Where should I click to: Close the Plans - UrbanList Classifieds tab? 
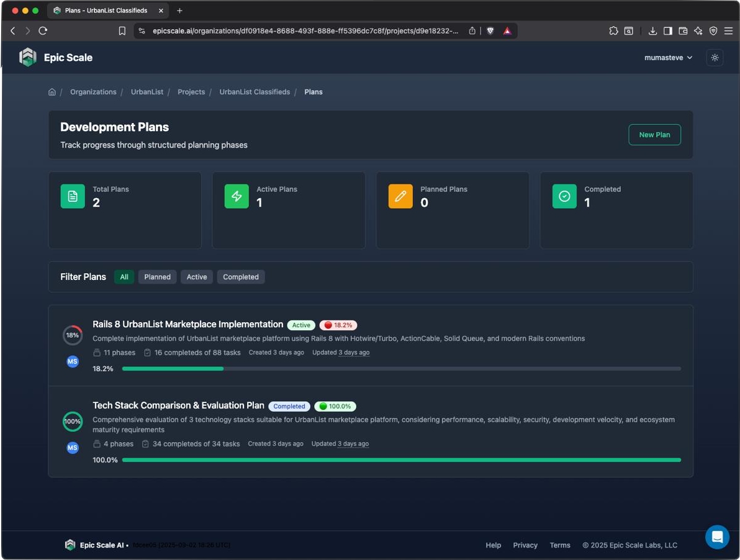coord(160,11)
